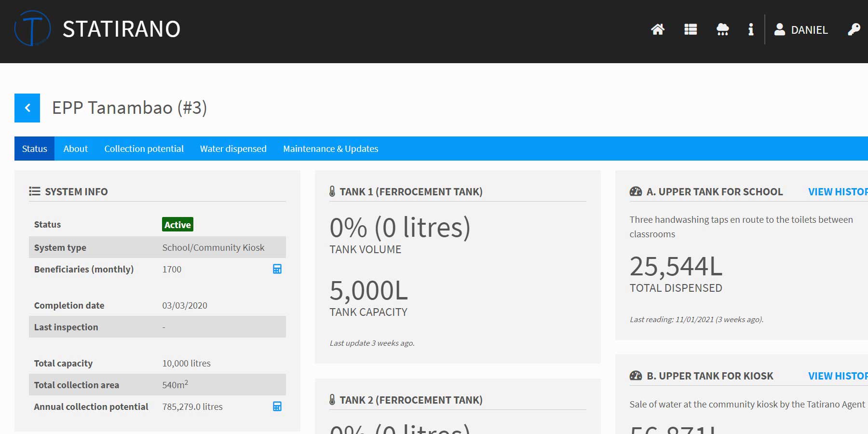Open Collection potential tab
Screen dimensions: 868x434
point(144,149)
